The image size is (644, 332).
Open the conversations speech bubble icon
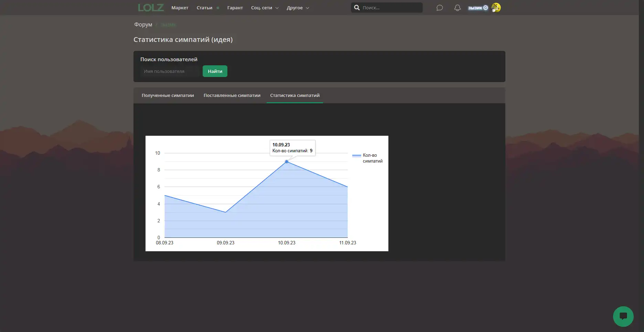tap(439, 8)
